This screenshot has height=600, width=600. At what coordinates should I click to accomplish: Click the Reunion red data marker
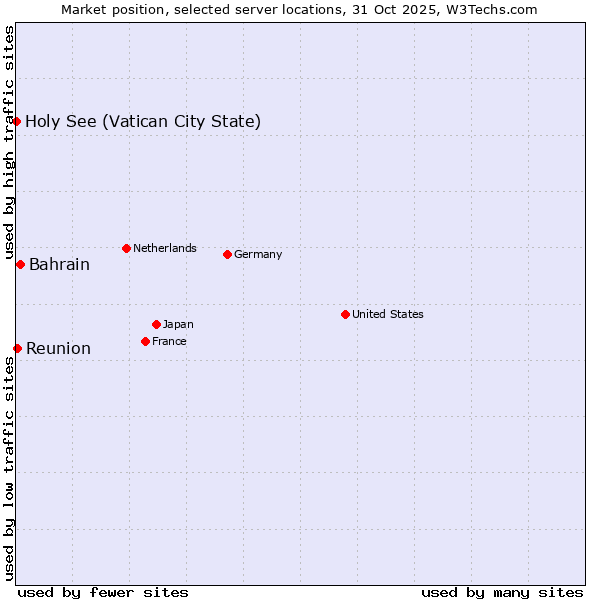[17, 348]
